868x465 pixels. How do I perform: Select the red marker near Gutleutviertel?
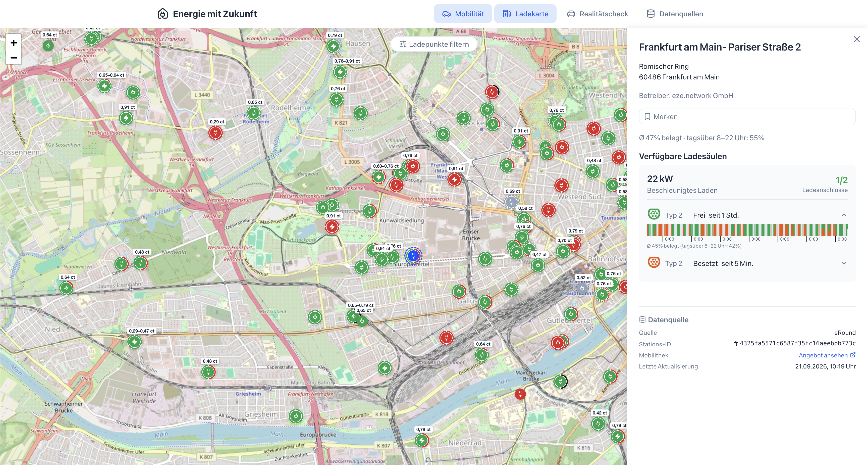coord(558,343)
